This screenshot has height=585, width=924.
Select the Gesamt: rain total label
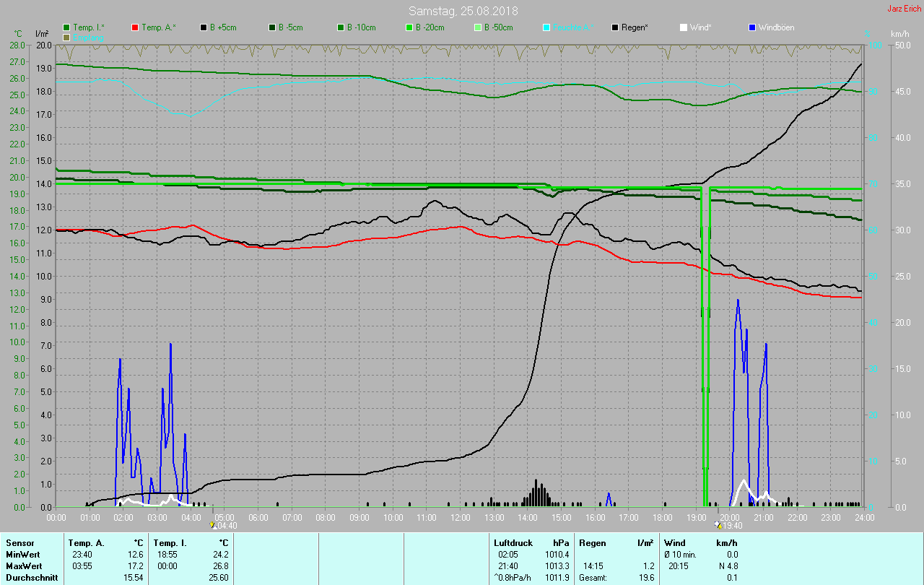pos(593,578)
